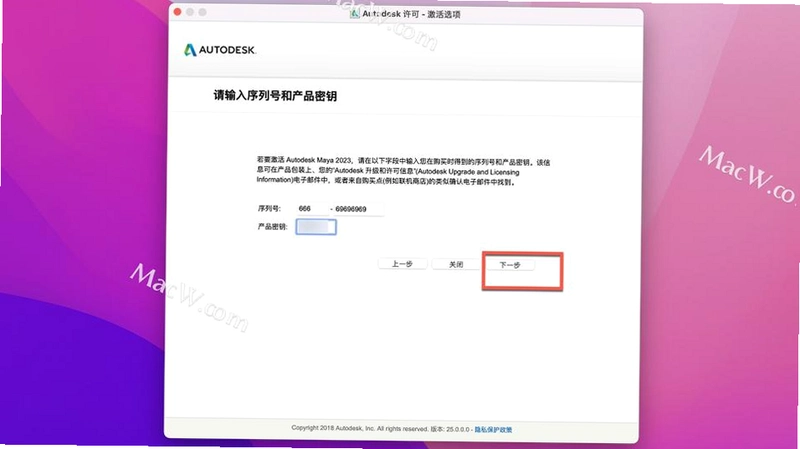Click the Autodesk Maya 2023 activation instructions paragraph

point(403,171)
